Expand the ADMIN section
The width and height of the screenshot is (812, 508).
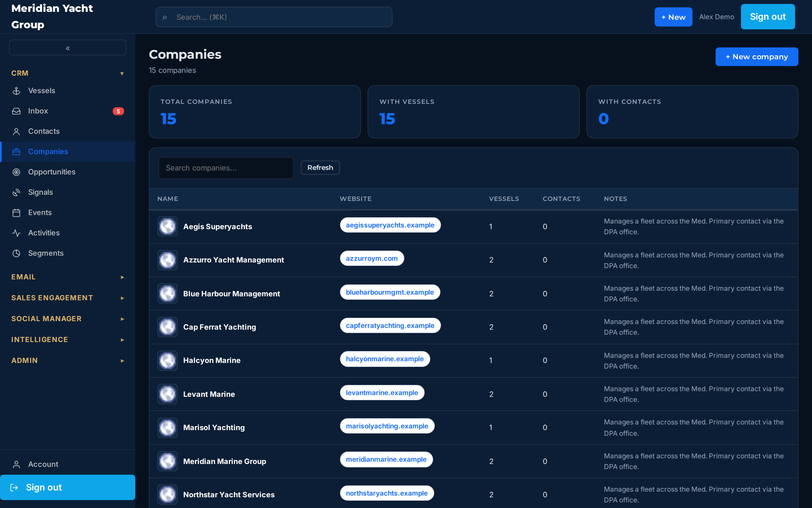pyautogui.click(x=68, y=360)
